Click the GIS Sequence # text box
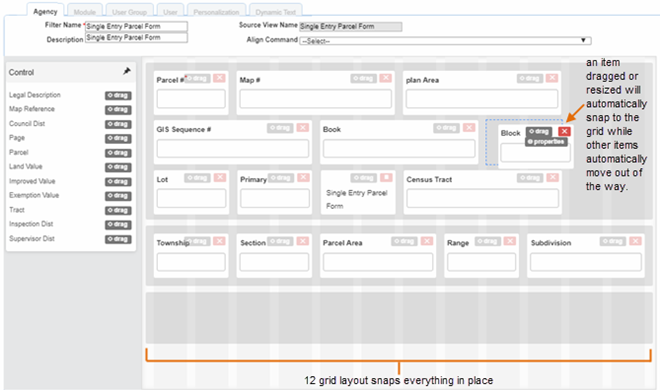The image size is (660, 390). tap(233, 149)
